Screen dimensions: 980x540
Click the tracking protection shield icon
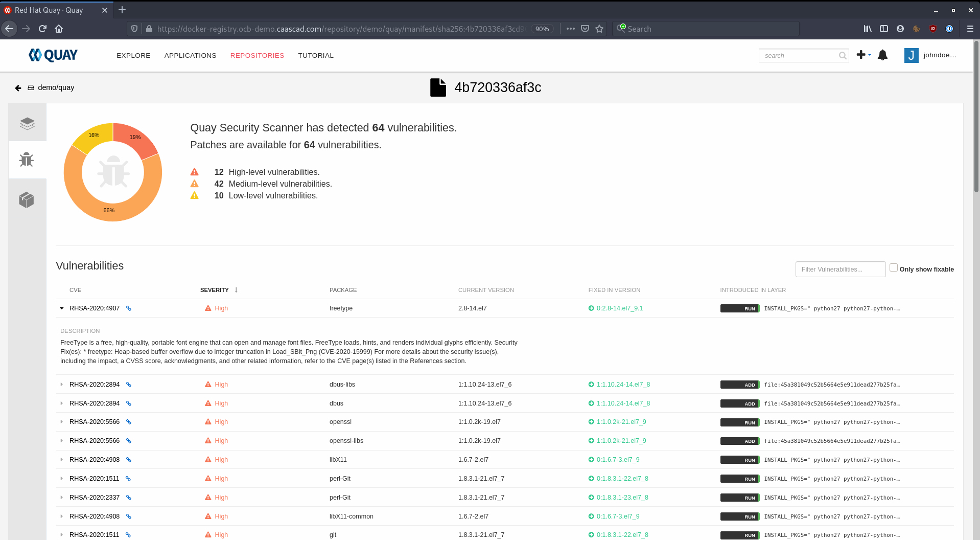[x=134, y=29]
